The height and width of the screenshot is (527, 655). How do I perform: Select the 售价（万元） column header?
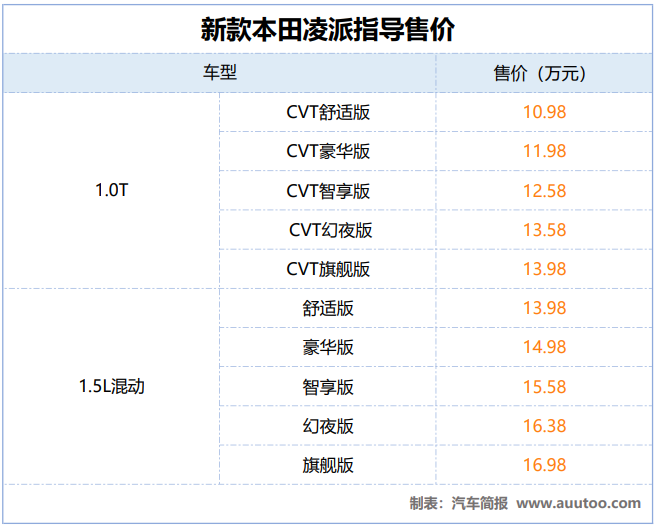click(544, 73)
